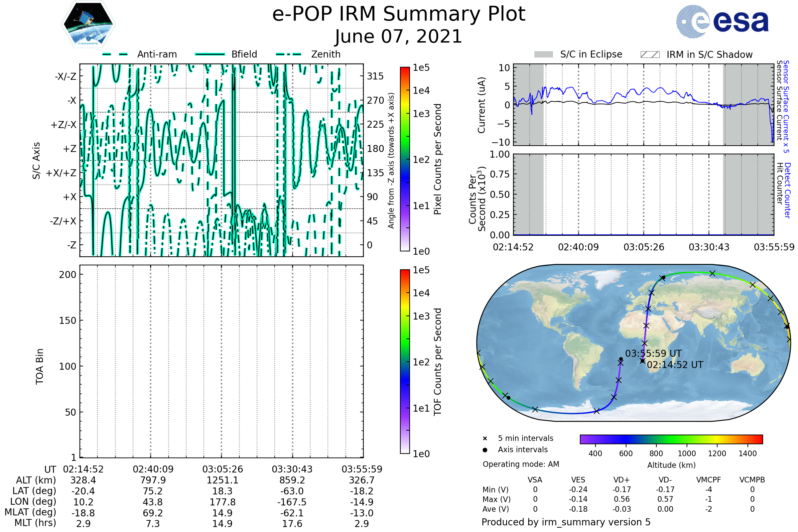Image resolution: width=798 pixels, height=532 pixels.
Task: Click the S/C in Eclipse gray legend patch
Action: (544, 55)
